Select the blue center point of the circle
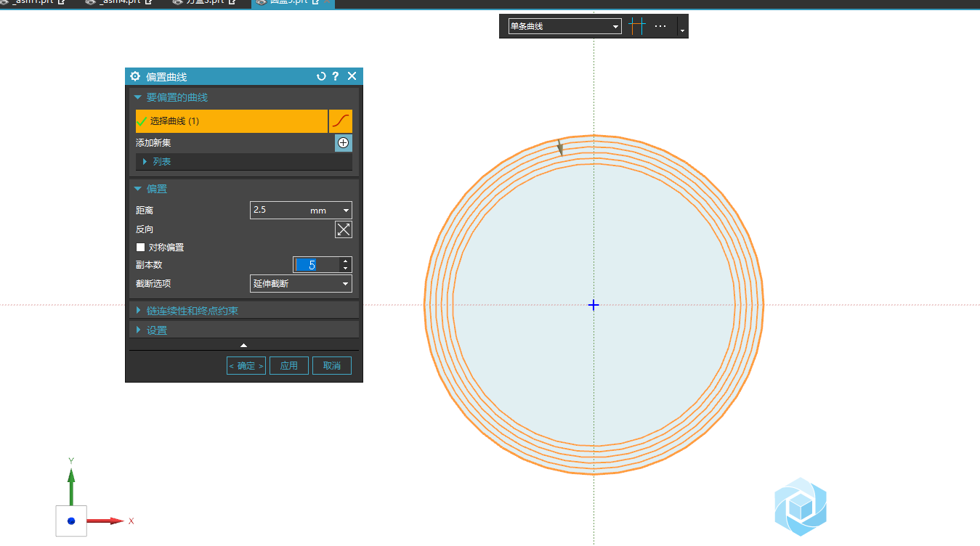The image size is (980, 546). (x=594, y=305)
